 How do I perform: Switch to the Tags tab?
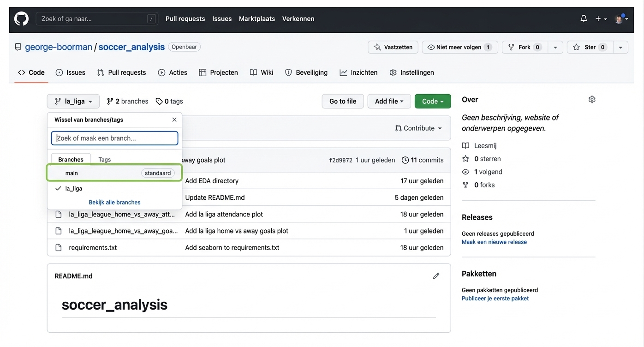[105, 160]
